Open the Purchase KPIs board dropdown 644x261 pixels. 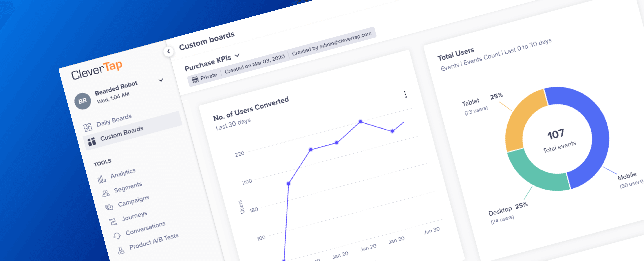[x=237, y=55]
